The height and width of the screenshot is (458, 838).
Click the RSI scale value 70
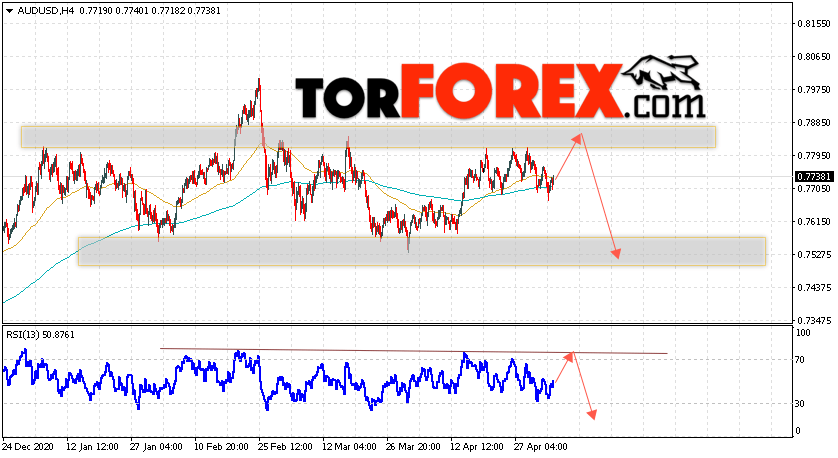pyautogui.click(x=800, y=360)
